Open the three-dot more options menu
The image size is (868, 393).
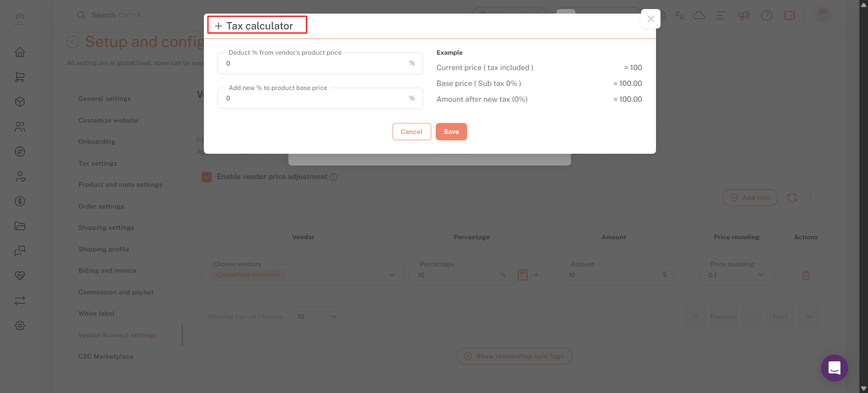point(811,198)
